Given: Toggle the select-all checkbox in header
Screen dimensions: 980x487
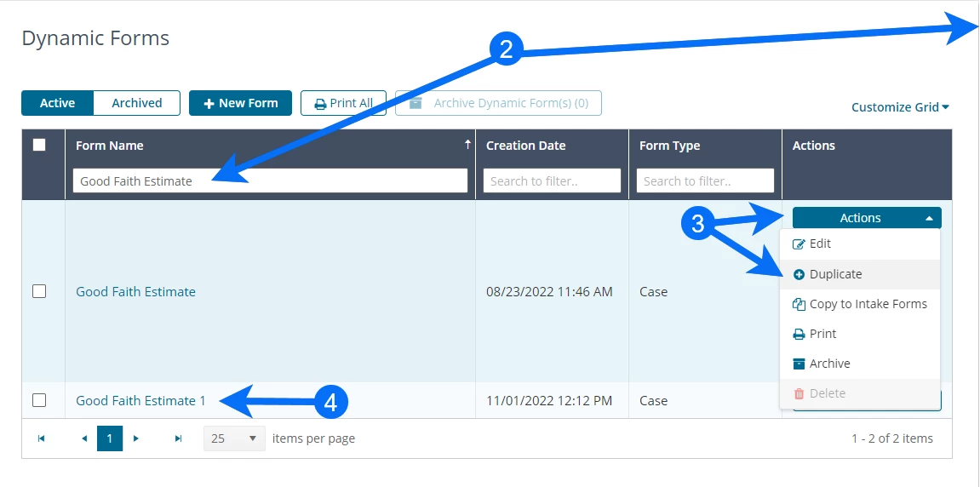Looking at the screenshot, I should coord(39,145).
